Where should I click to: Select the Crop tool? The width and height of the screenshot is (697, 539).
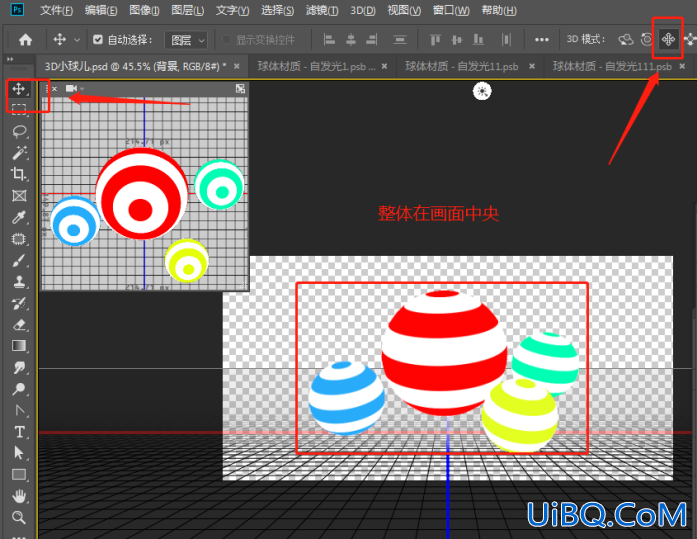(x=19, y=174)
